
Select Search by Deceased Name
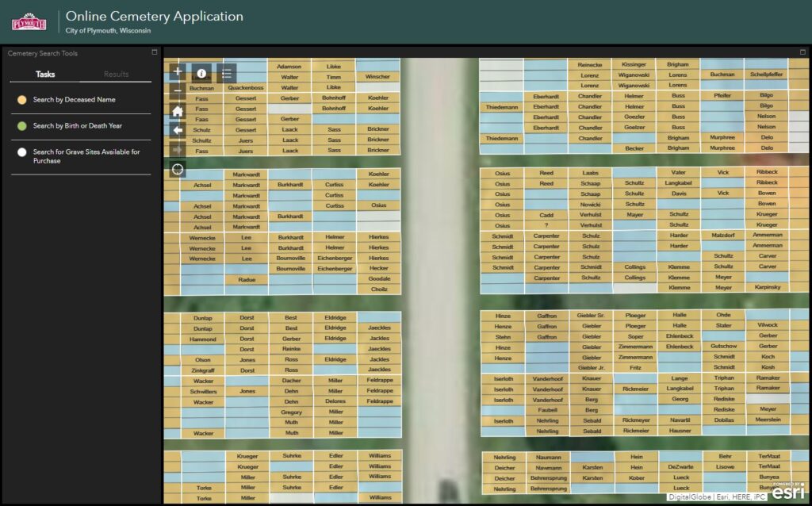click(74, 100)
